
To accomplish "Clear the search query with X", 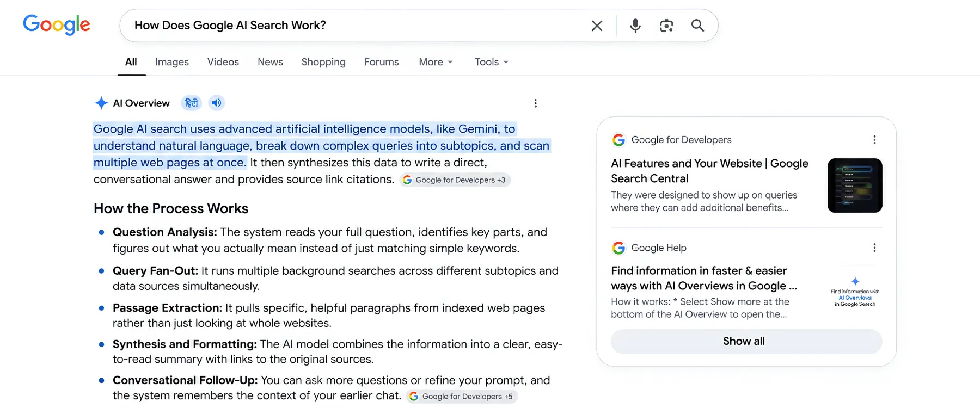I will tap(597, 26).
